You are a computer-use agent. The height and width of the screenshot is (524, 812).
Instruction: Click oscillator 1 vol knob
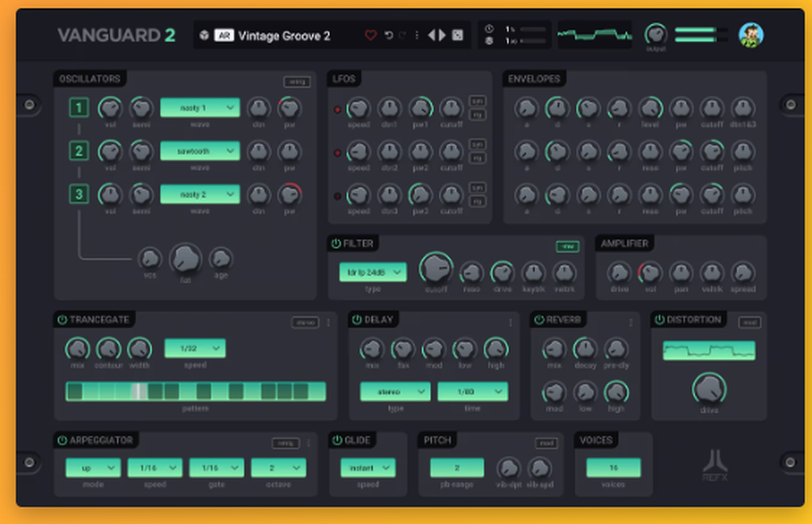(x=110, y=108)
